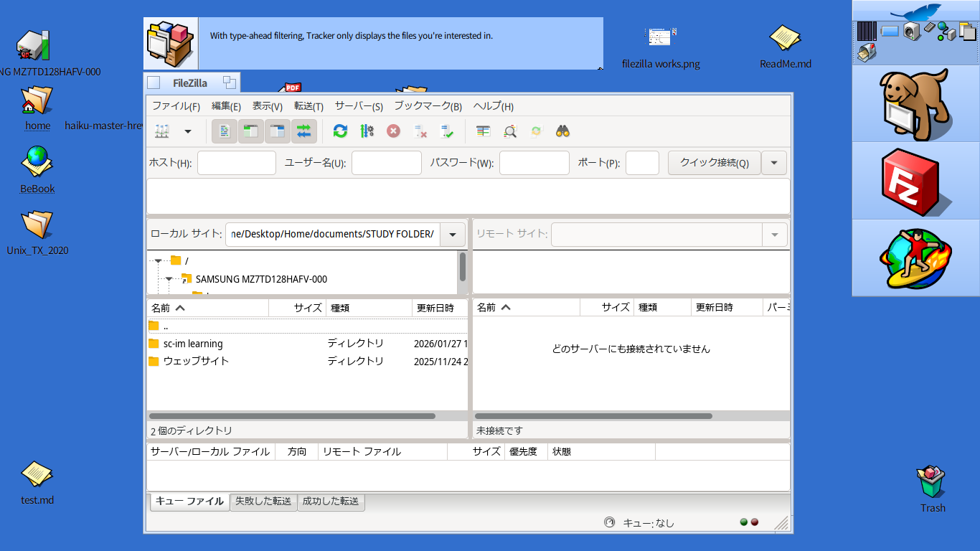Click binoculars file search icon
Screen dimensions: 980x551
click(x=562, y=131)
